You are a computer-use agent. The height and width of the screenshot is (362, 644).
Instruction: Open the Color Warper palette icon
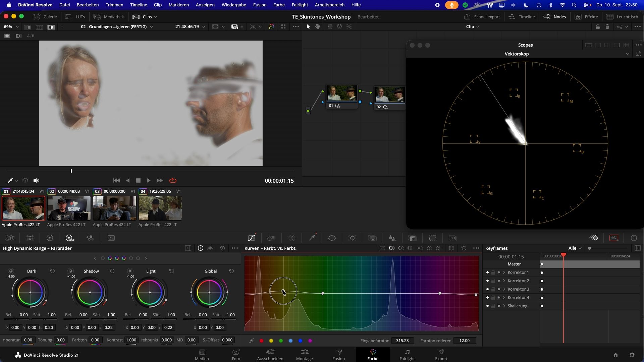pos(292,238)
